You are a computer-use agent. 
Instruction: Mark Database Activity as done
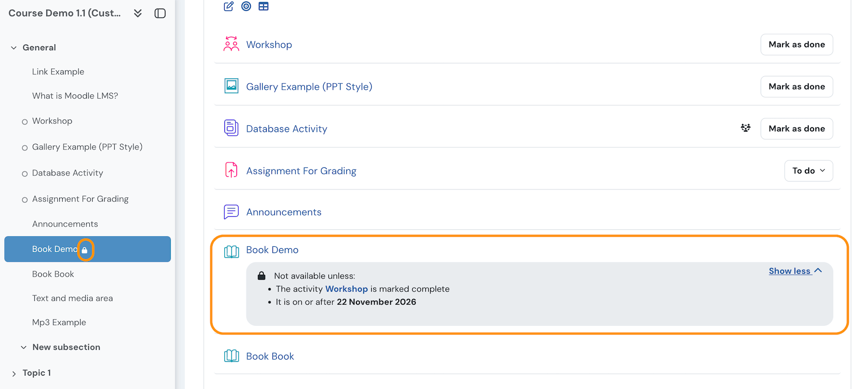tap(796, 129)
